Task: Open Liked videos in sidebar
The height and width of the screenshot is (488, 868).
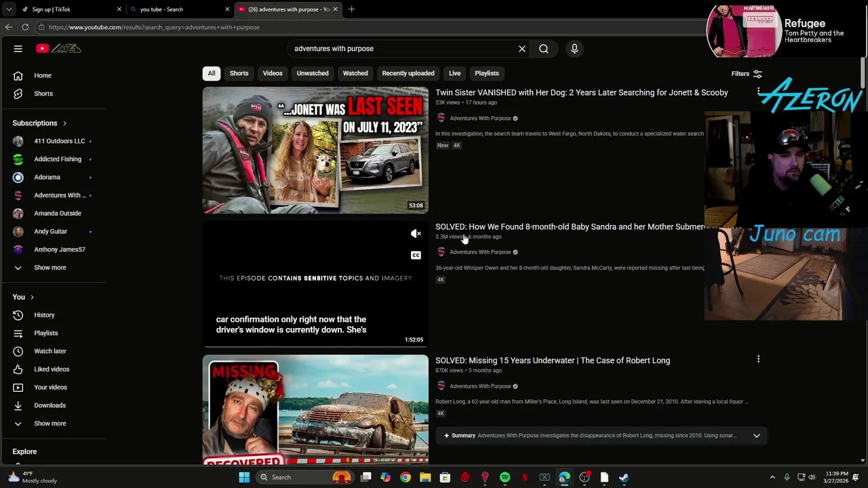Action: point(53,369)
